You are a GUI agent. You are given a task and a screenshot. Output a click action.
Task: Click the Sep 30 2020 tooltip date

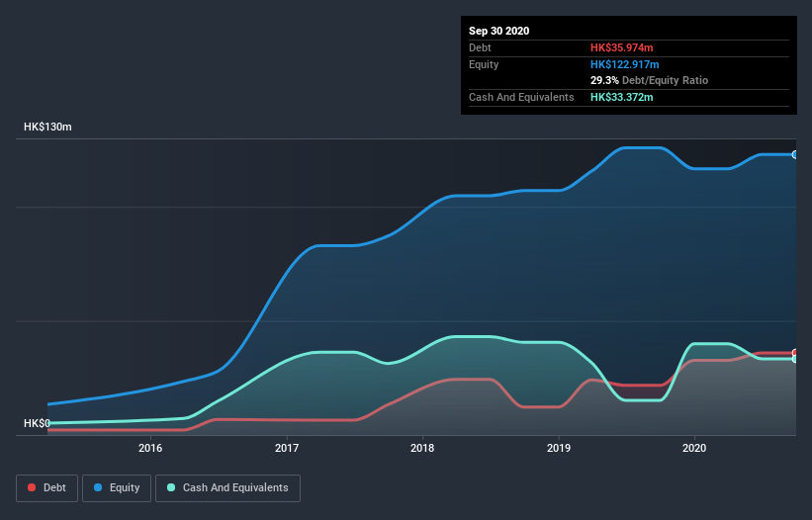click(x=498, y=31)
